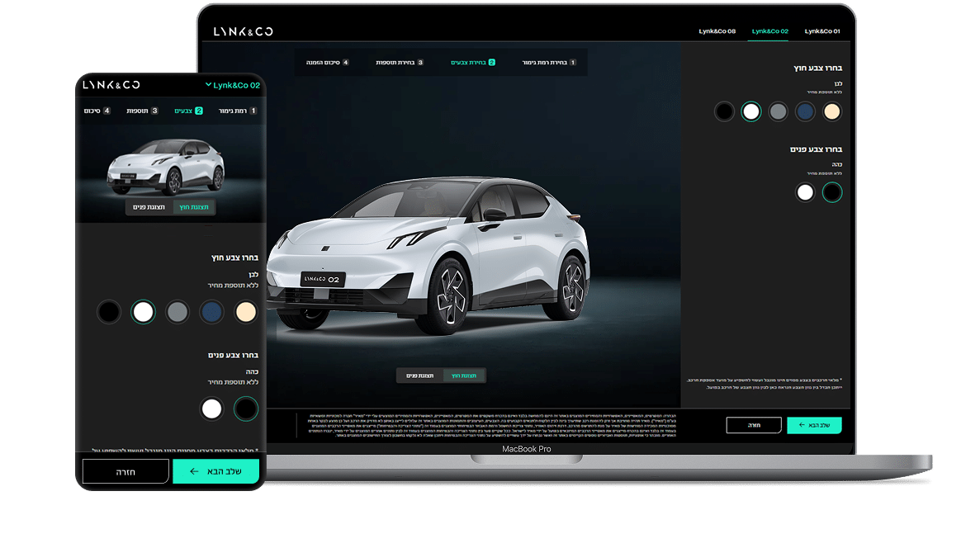Image resolution: width=980 pixels, height=548 pixels.
Task: Click the car preview image on phone
Action: [166, 166]
